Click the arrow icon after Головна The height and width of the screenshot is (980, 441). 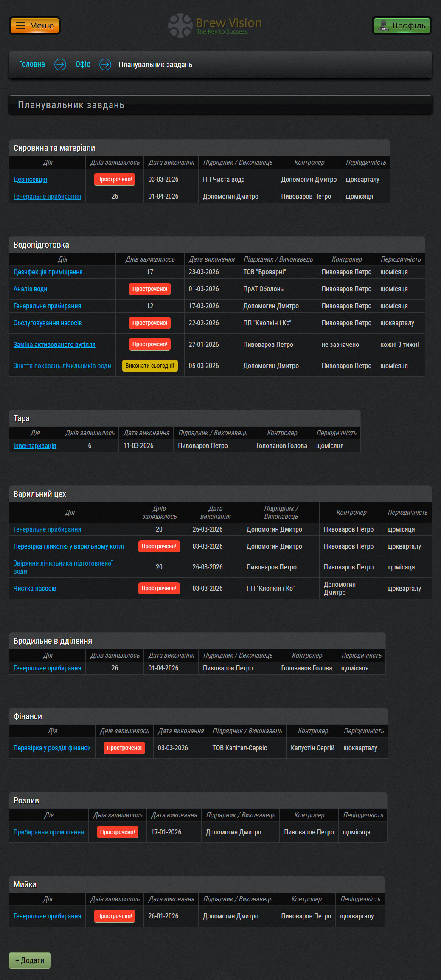coord(60,65)
